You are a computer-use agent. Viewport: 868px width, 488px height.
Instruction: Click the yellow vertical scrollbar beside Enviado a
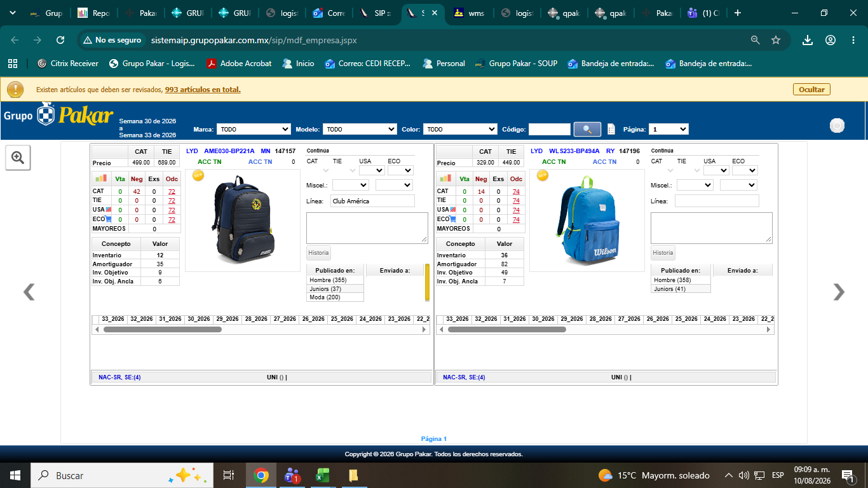point(427,283)
